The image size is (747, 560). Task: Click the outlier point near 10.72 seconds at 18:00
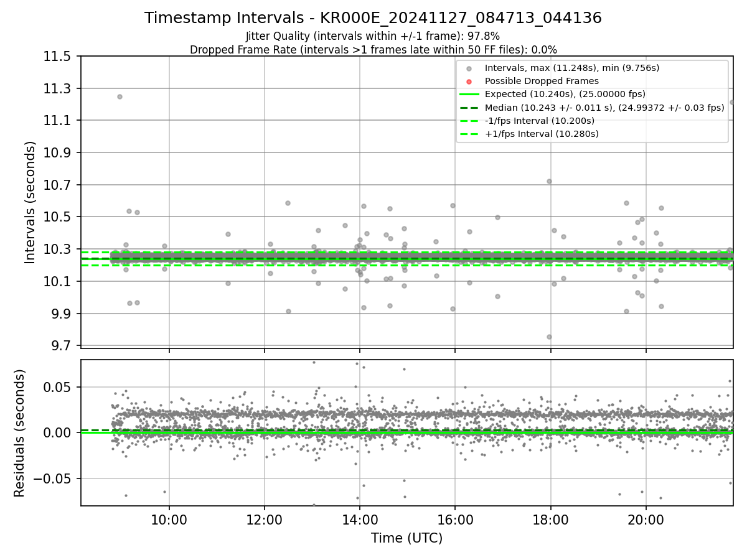tap(549, 181)
